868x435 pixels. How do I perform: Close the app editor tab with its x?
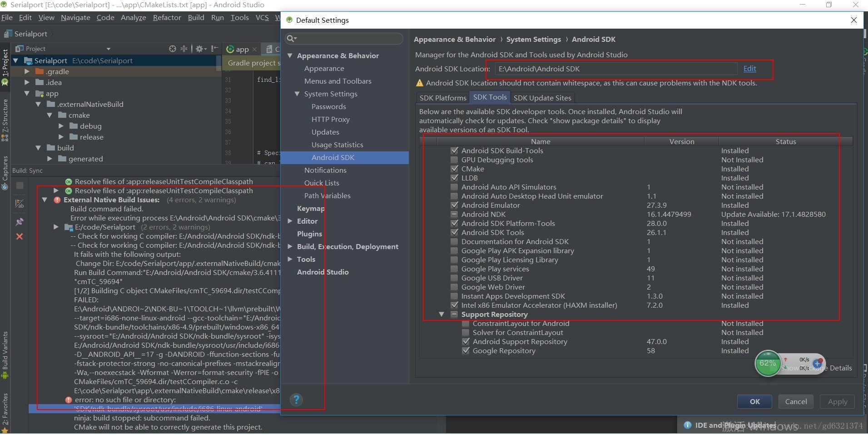[254, 49]
